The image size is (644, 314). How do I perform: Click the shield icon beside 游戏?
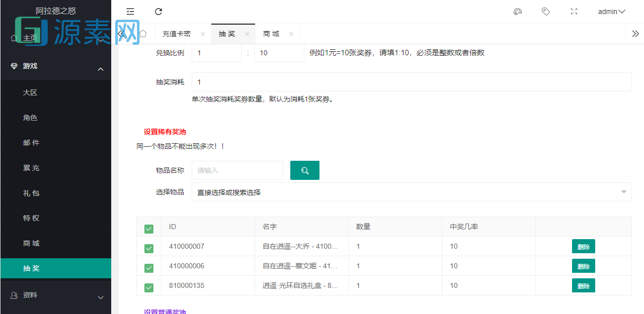click(x=14, y=66)
